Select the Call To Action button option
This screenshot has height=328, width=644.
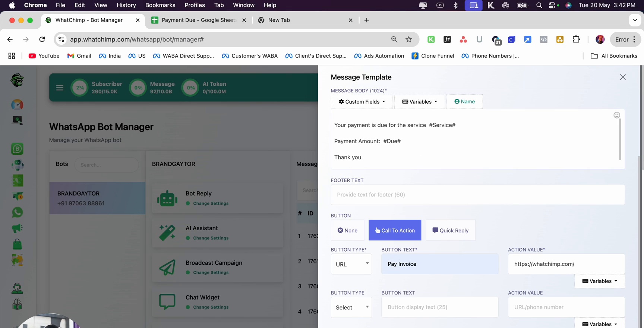pyautogui.click(x=395, y=230)
